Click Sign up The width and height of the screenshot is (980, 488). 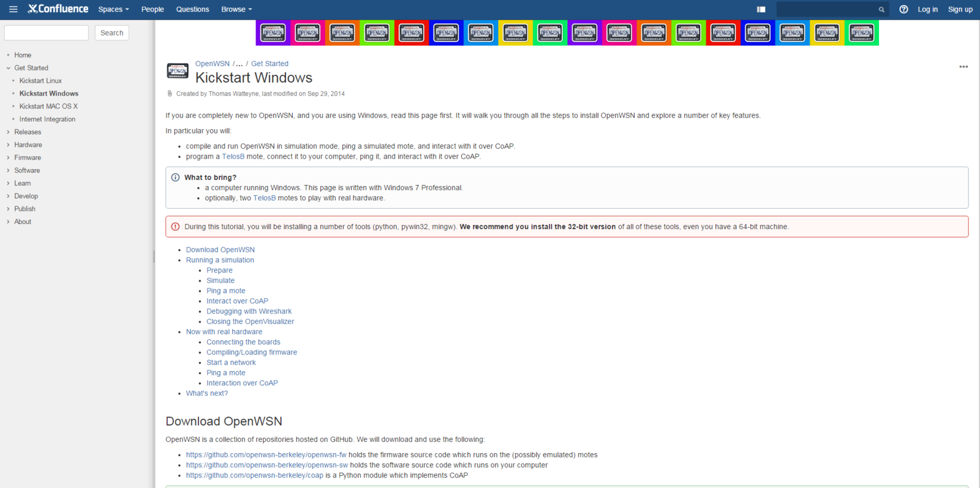(x=960, y=9)
